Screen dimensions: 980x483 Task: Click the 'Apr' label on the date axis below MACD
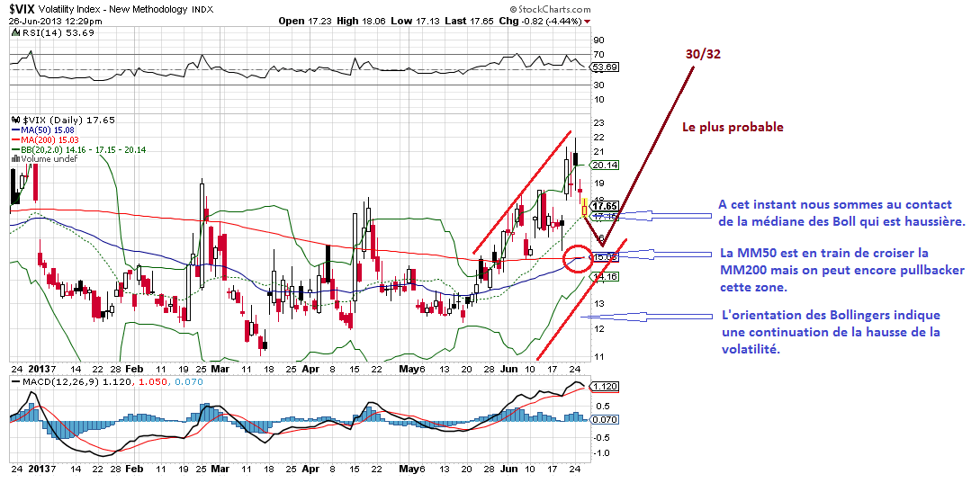tap(311, 469)
